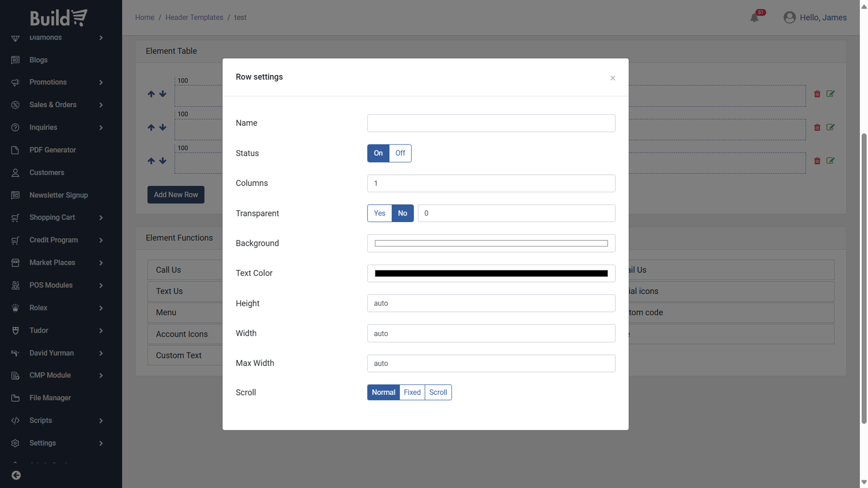Click the user avatar icon beside Hello, James
Viewport: 868px width, 488px height.
789,17
